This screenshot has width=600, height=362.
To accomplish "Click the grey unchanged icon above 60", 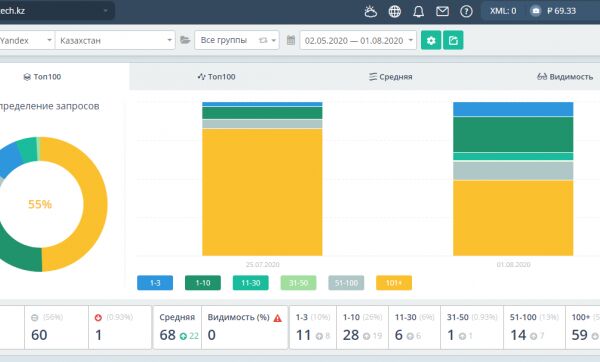I will [x=35, y=317].
